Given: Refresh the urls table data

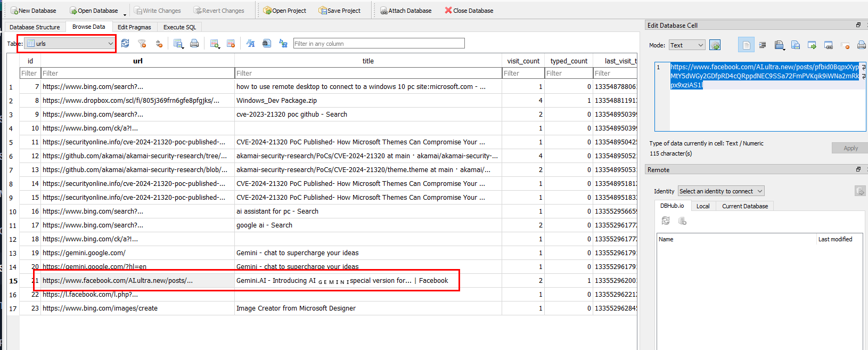Looking at the screenshot, I should pyautogui.click(x=125, y=44).
